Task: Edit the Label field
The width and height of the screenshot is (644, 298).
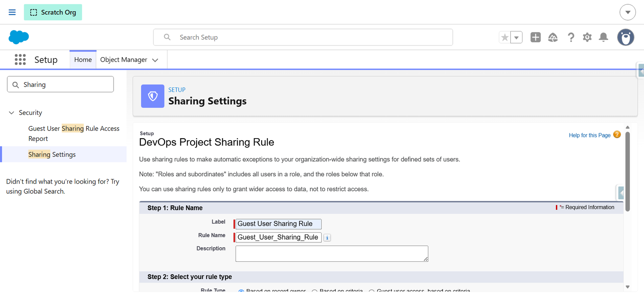Action: [279, 224]
